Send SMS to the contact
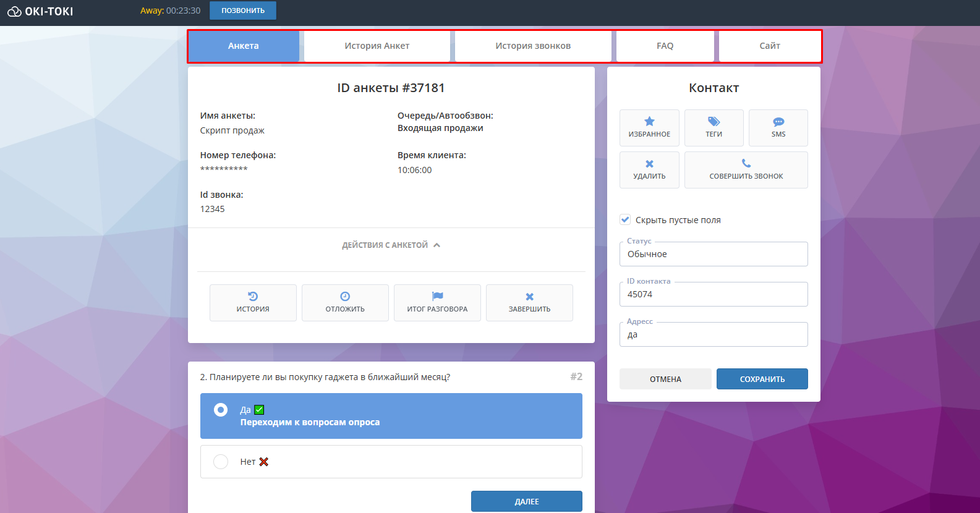Screen dimensions: 980x513 pos(778,127)
